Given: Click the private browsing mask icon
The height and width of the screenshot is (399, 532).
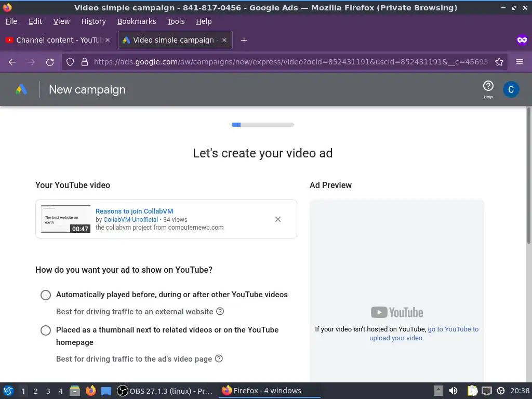Looking at the screenshot, I should pos(522,40).
